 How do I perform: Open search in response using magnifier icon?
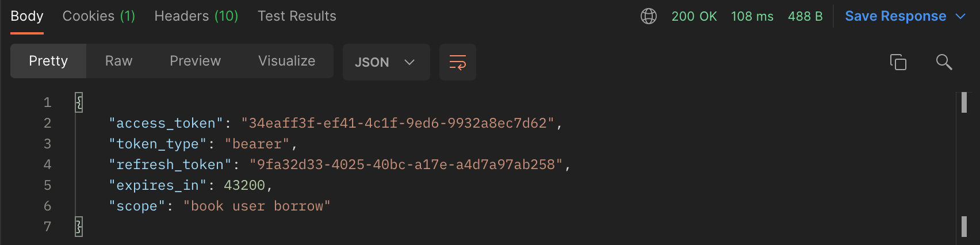pyautogui.click(x=944, y=62)
